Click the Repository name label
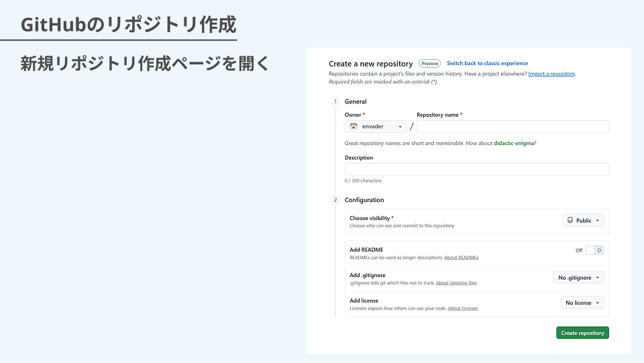Viewport: 644px width, 363px height. point(439,115)
